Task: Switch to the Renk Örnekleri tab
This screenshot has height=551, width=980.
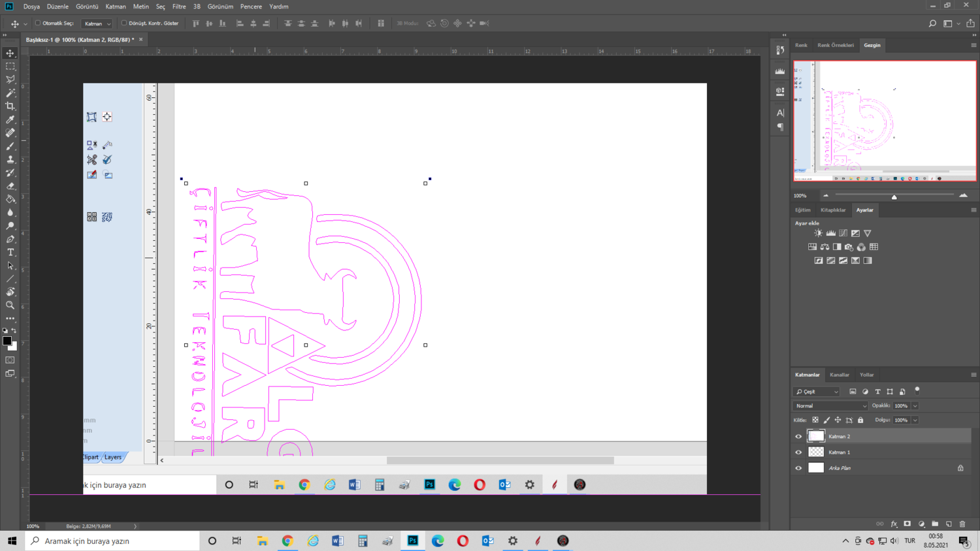Action: tap(836, 45)
